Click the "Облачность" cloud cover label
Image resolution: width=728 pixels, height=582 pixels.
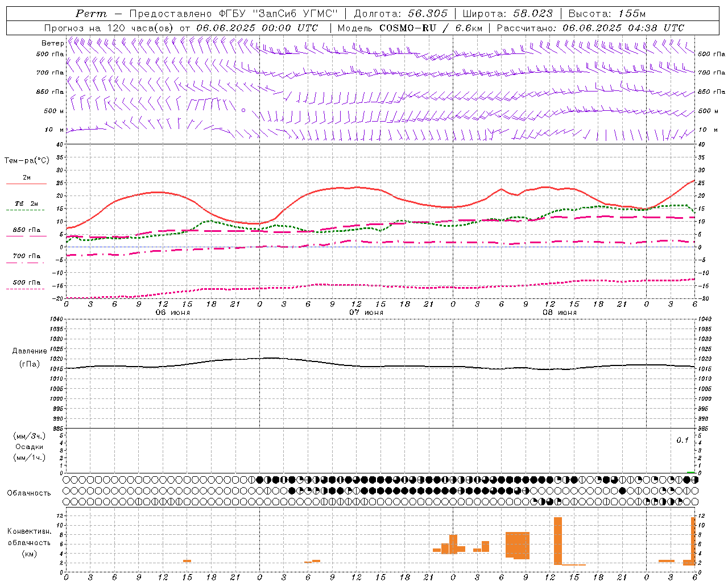point(29,493)
